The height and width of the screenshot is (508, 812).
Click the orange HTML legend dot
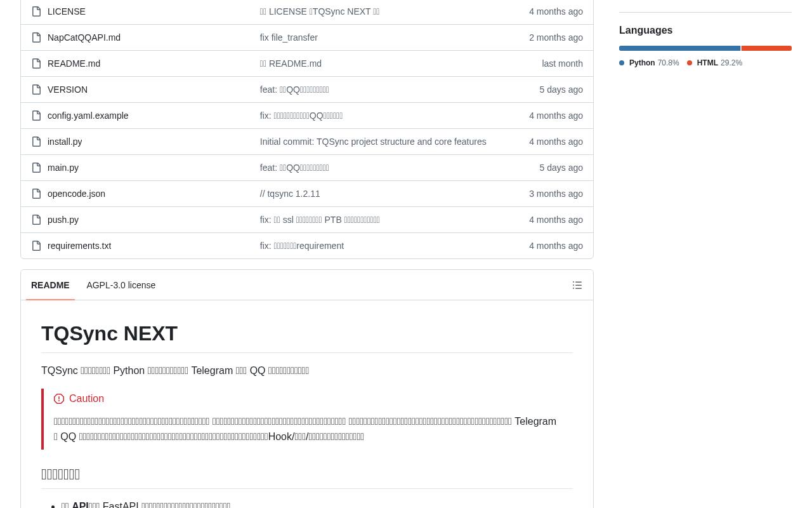[x=690, y=63]
